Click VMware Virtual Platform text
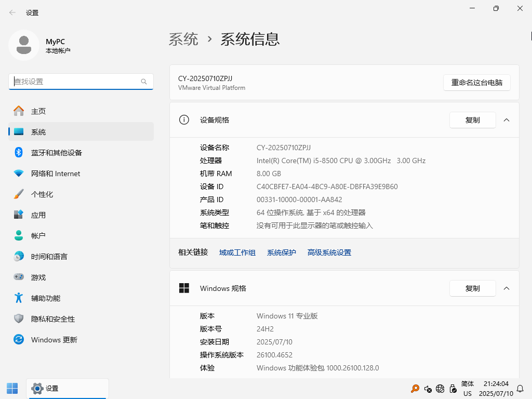This screenshot has width=532, height=399. [212, 87]
